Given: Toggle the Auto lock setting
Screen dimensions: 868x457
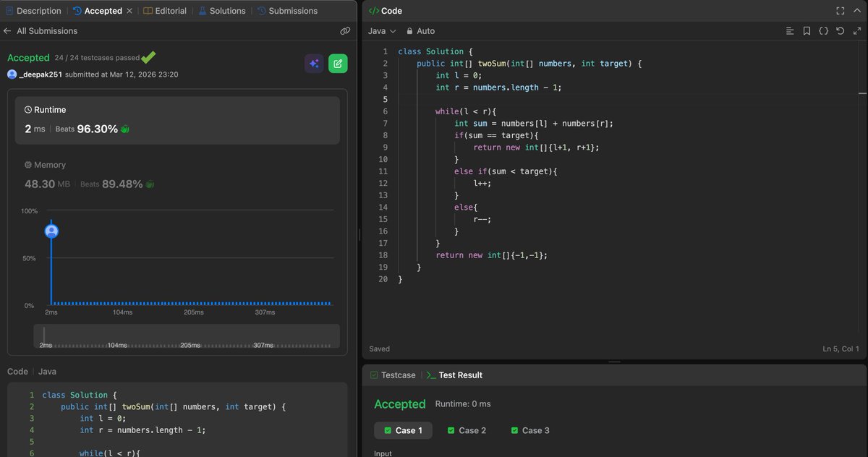Looking at the screenshot, I should (x=420, y=31).
